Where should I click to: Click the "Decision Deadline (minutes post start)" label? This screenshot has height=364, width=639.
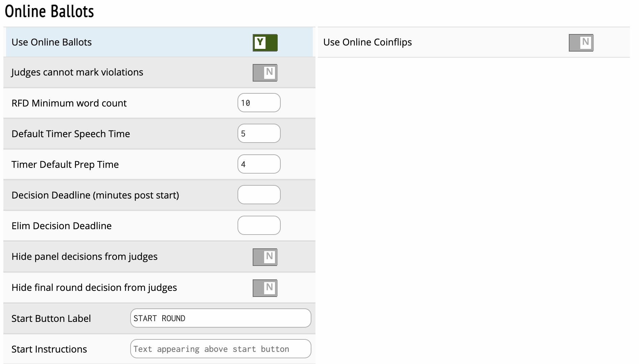tap(95, 195)
